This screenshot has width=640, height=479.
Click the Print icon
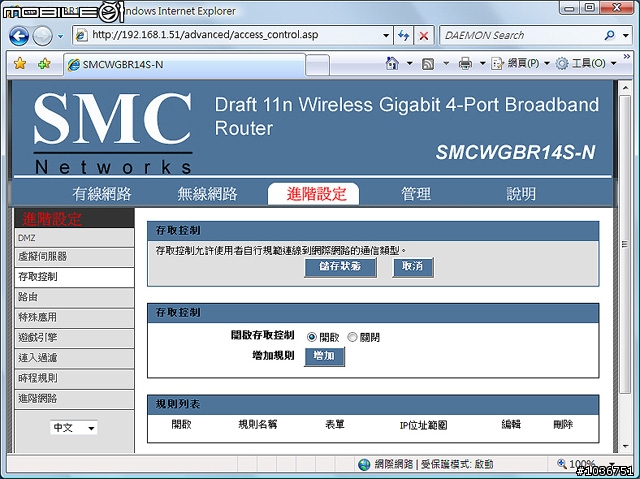pos(465,64)
